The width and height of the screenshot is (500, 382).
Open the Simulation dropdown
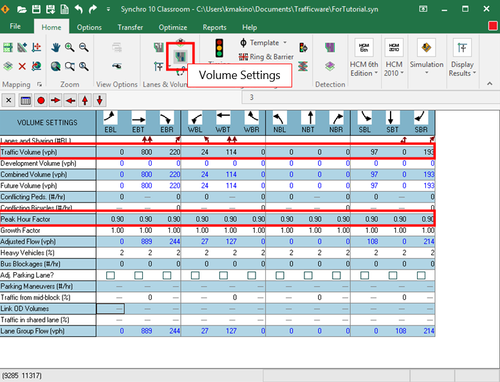[426, 58]
